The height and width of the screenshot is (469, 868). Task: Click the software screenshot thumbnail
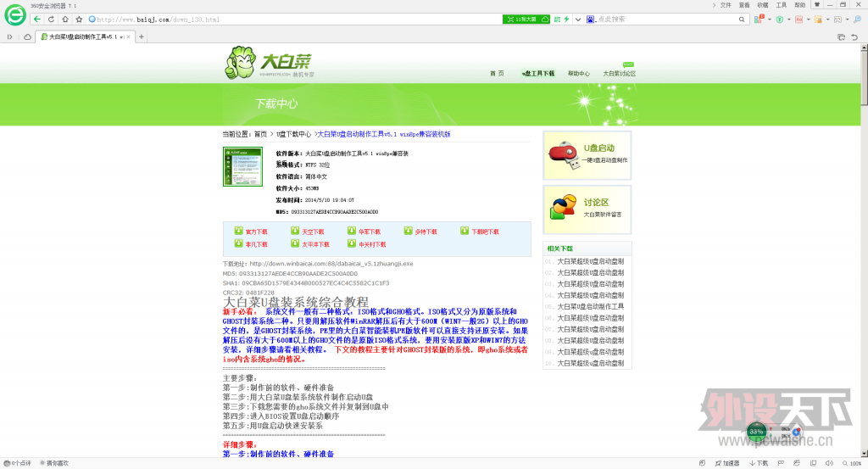242,167
